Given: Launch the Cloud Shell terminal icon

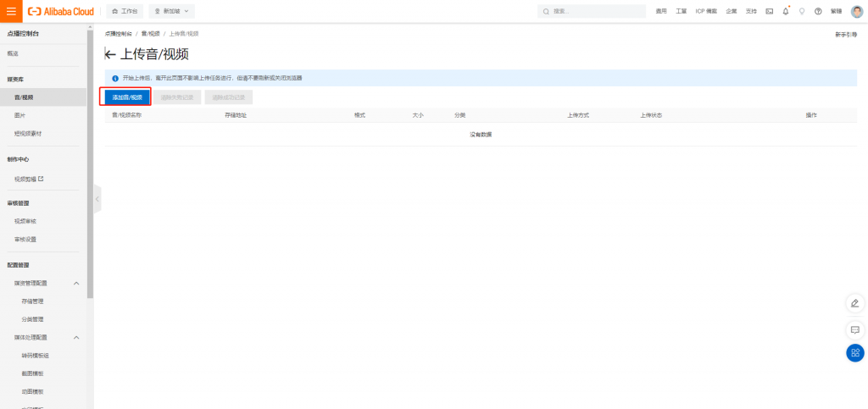Looking at the screenshot, I should click(x=770, y=11).
